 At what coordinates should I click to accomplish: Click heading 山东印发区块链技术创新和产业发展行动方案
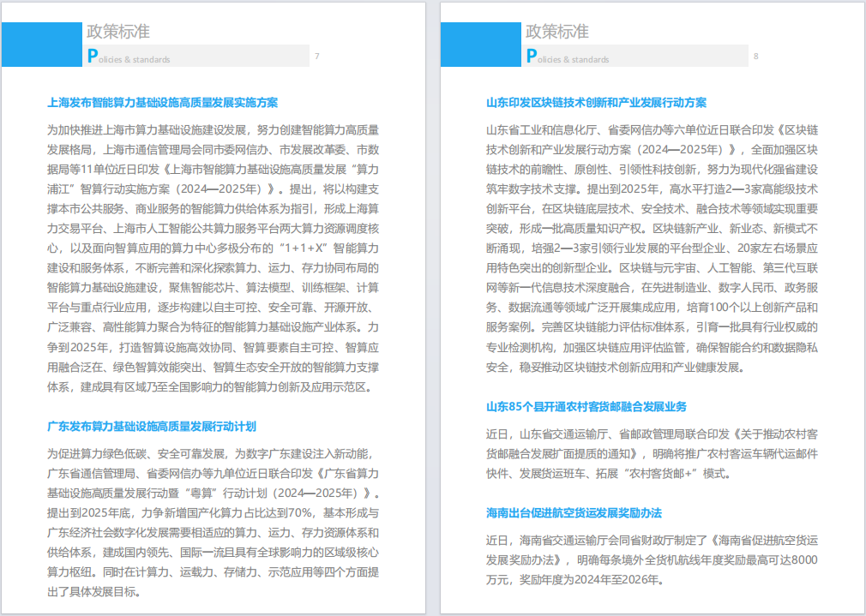click(596, 103)
